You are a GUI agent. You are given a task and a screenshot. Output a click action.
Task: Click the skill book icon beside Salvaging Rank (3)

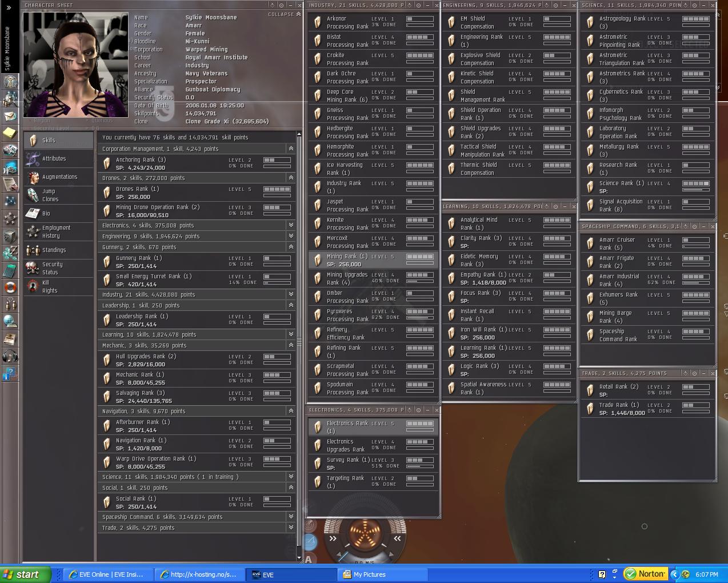(x=106, y=397)
